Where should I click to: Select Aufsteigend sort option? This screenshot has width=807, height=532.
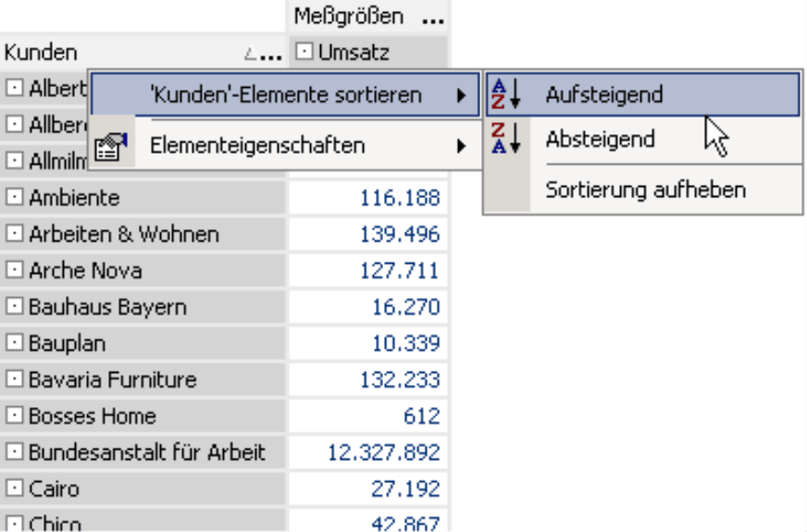click(603, 94)
